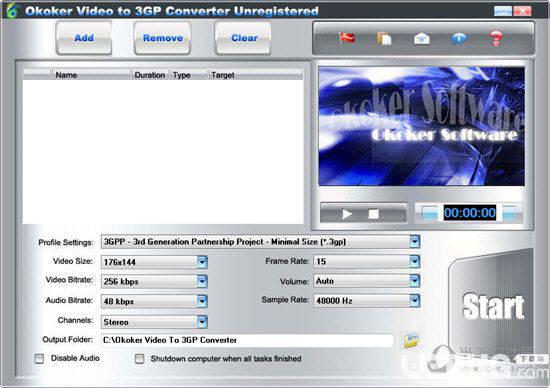Start the conversion with Start button
The height and width of the screenshot is (388, 550).
click(492, 306)
